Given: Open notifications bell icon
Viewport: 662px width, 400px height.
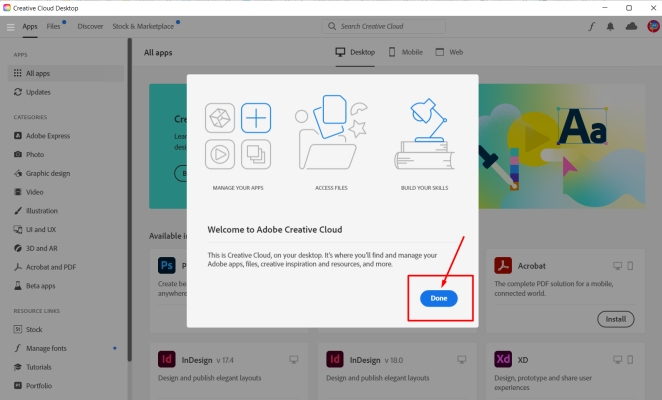Looking at the screenshot, I should click(x=610, y=26).
